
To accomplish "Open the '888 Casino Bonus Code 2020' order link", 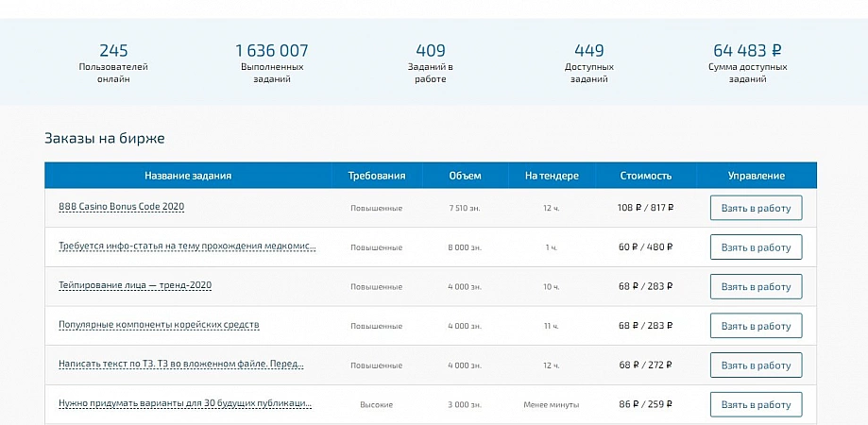I will click(121, 206).
